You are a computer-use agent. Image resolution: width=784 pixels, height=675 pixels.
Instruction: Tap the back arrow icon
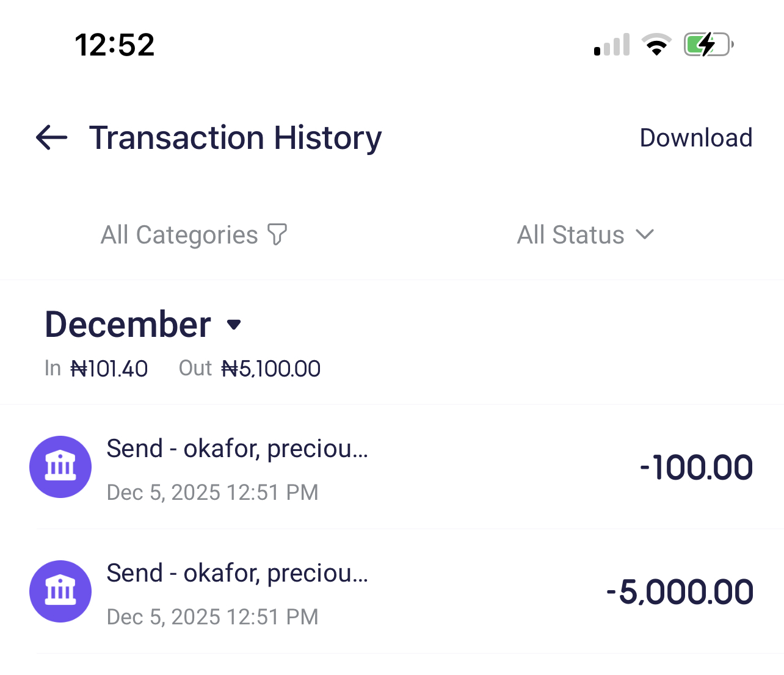click(52, 137)
